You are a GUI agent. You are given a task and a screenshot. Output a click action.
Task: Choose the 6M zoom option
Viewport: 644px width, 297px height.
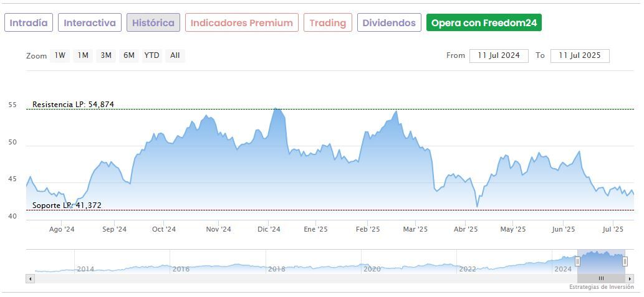(129, 55)
